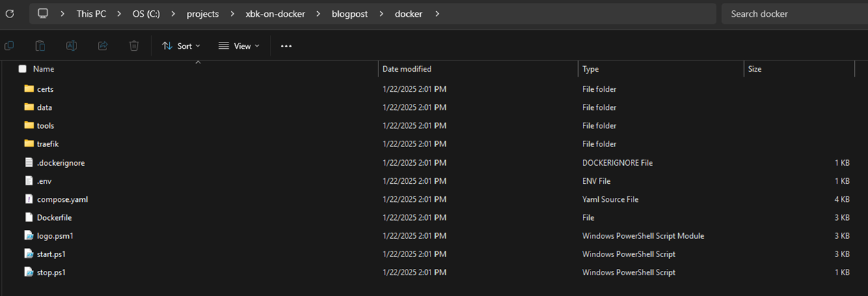This screenshot has height=296, width=868.
Task: Navigate to xbk-on-docker in breadcrumb
Action: (x=275, y=13)
